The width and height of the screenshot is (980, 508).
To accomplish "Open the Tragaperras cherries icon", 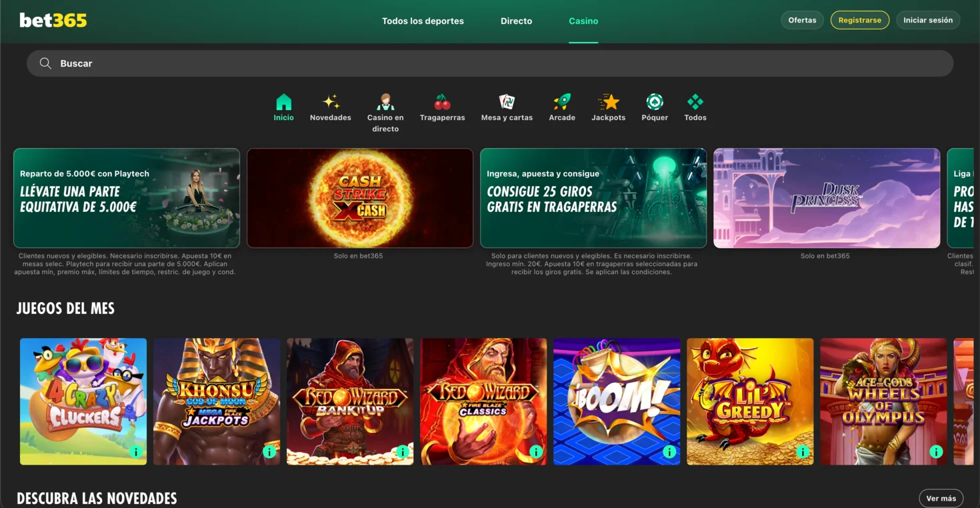I will pyautogui.click(x=442, y=102).
